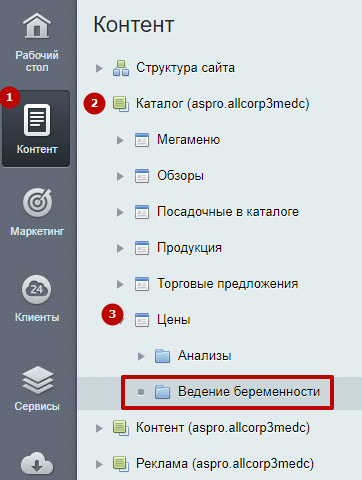Open Продукция tree item
This screenshot has width=362, height=480.
(x=189, y=248)
